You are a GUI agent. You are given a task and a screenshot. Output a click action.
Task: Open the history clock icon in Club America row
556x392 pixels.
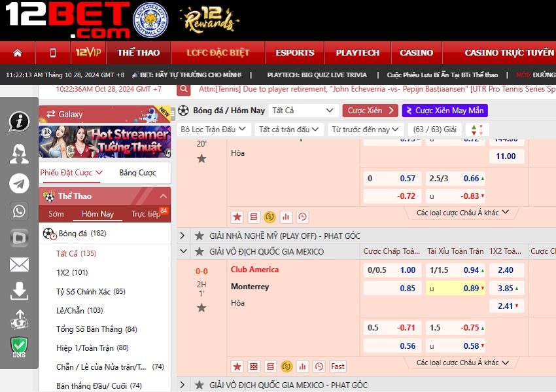pos(319,366)
